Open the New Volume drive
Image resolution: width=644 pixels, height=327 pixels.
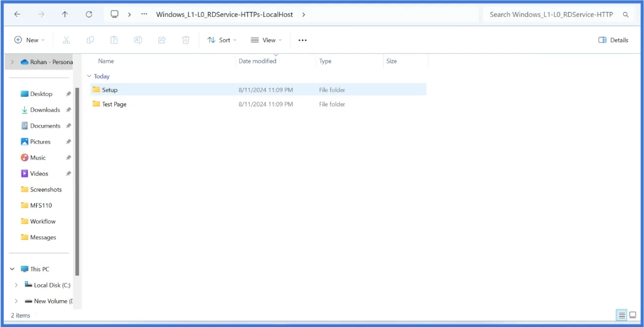(49, 301)
